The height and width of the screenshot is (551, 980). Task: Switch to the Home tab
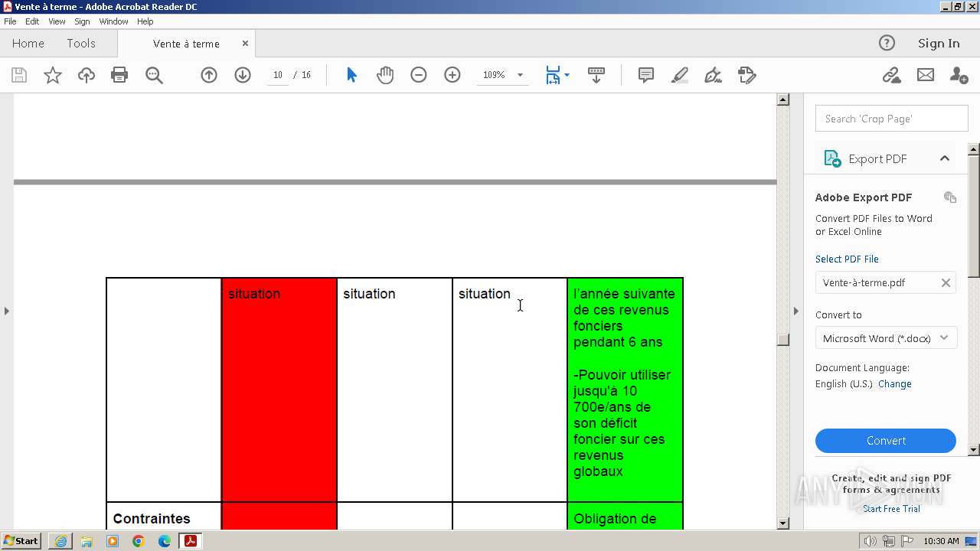pyautogui.click(x=28, y=44)
